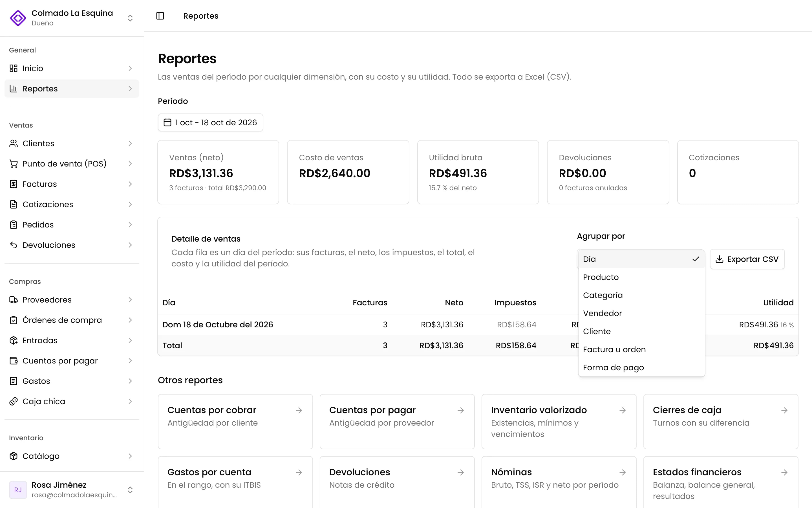Click the Facturas receipt icon
The height and width of the screenshot is (508, 812).
point(14,184)
